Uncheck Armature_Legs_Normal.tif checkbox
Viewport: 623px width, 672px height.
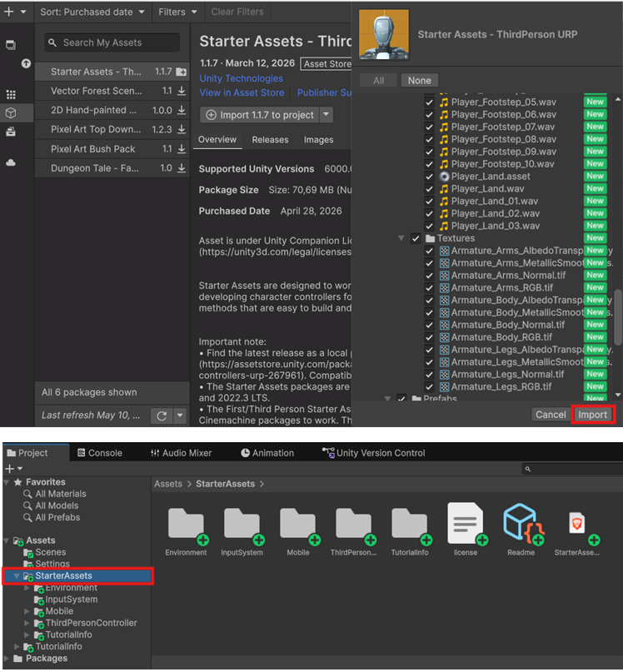click(x=429, y=374)
